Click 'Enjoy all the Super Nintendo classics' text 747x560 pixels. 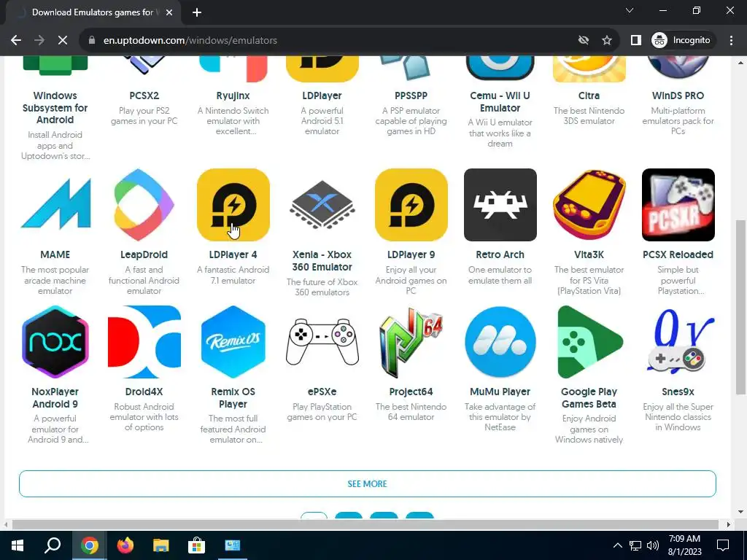pyautogui.click(x=678, y=417)
